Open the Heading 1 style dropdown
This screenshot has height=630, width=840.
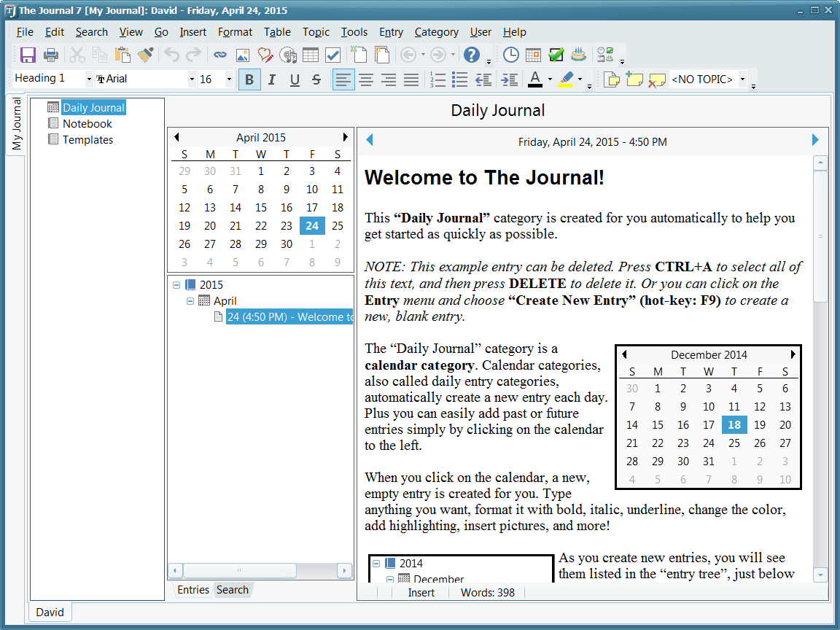pos(89,79)
